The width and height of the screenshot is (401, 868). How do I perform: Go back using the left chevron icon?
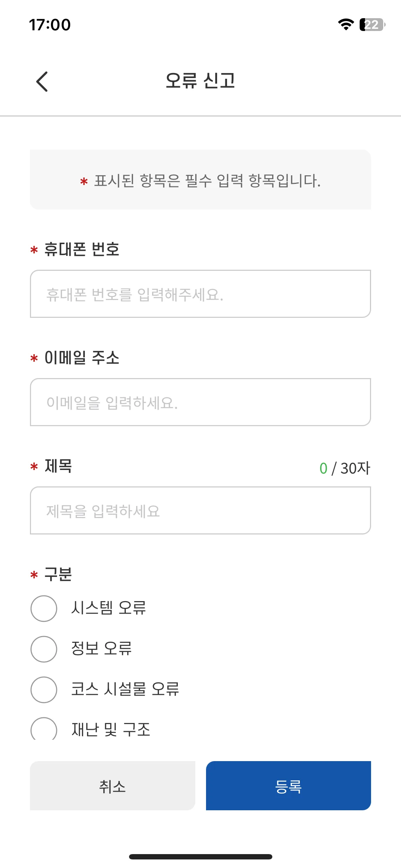point(42,82)
